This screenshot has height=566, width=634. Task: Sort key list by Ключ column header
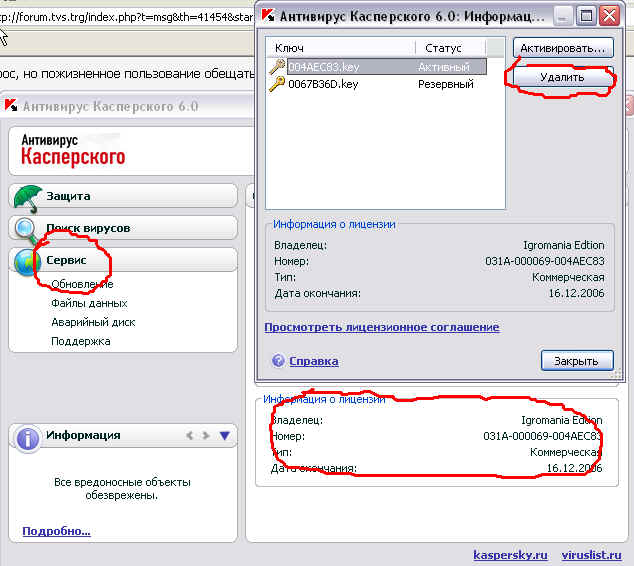click(340, 48)
